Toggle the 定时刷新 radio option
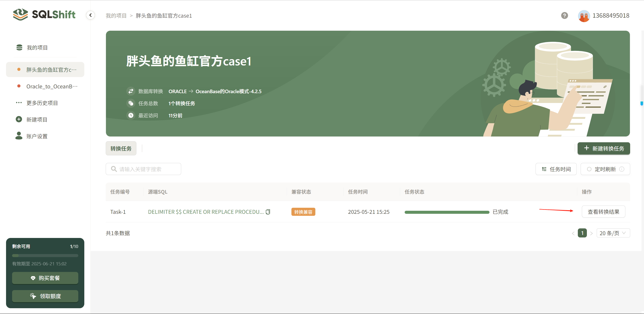The height and width of the screenshot is (314, 644). (589, 169)
